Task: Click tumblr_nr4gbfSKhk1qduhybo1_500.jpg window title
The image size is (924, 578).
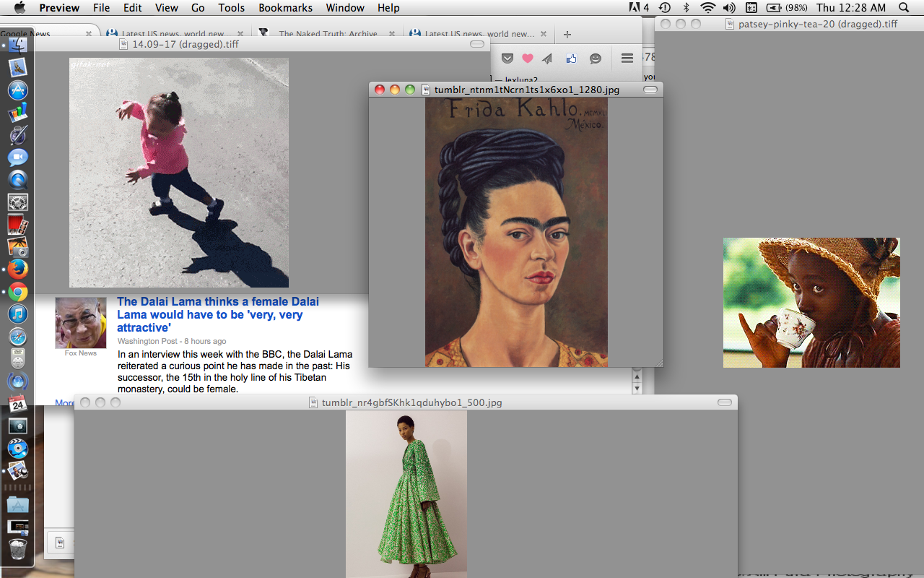Action: tap(412, 402)
